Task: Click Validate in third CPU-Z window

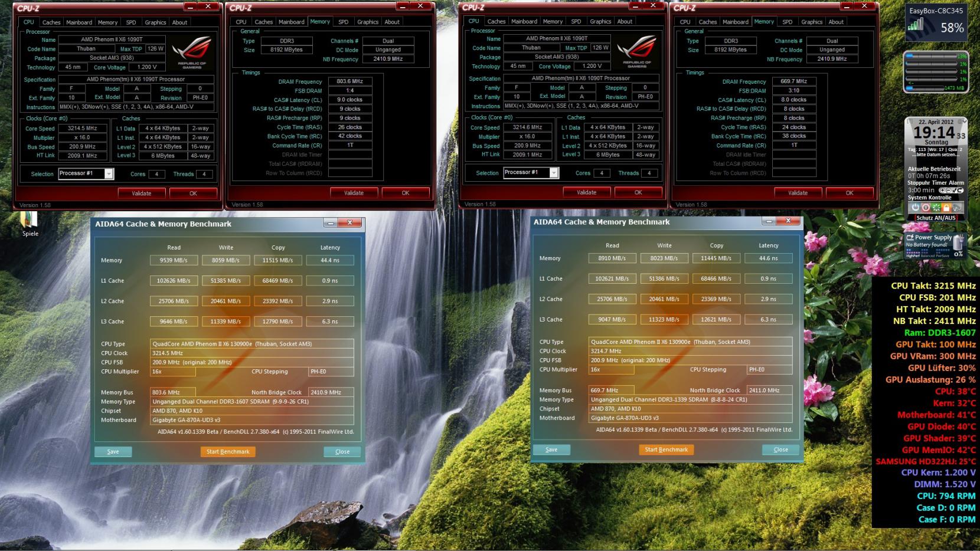Action: (x=586, y=192)
